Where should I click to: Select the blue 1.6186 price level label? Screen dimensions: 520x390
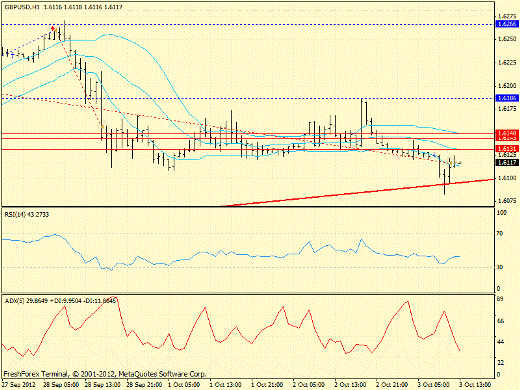(507, 98)
